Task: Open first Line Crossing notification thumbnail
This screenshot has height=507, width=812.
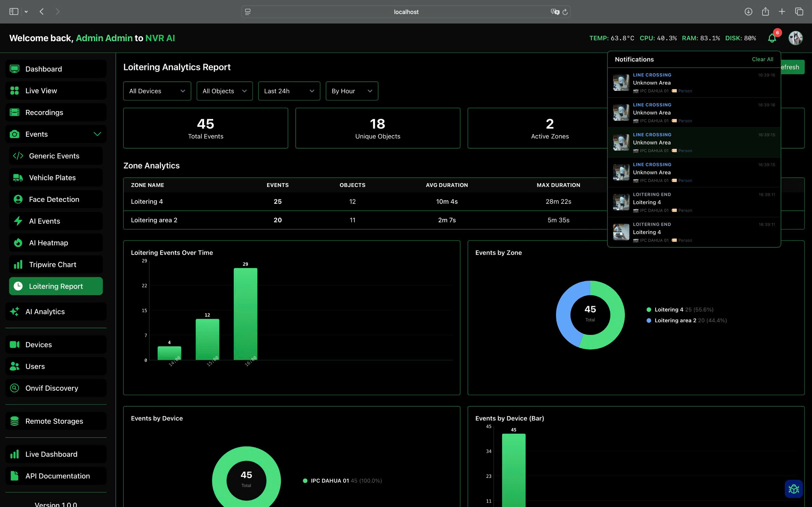Action: pyautogui.click(x=621, y=83)
